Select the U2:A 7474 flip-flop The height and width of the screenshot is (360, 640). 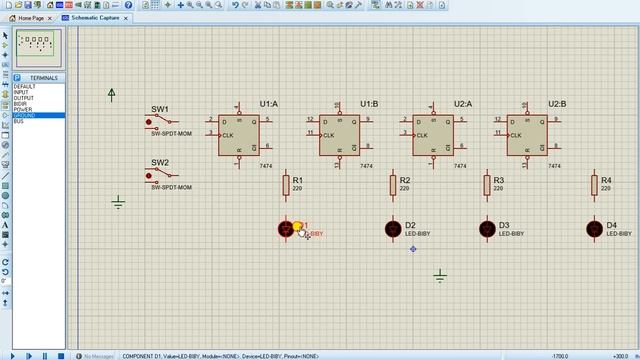[433, 135]
